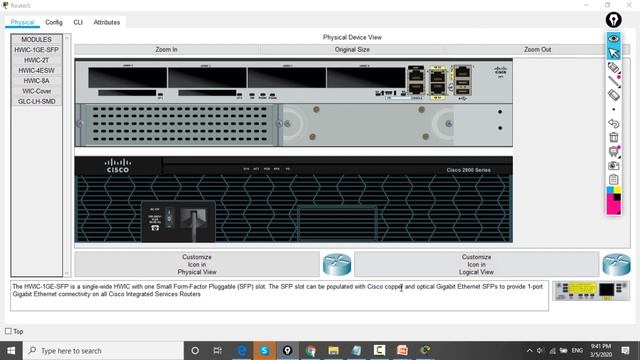Open PowerPoint from the taskbar
Image resolution: width=640 pixels, height=360 pixels.
click(x=402, y=351)
